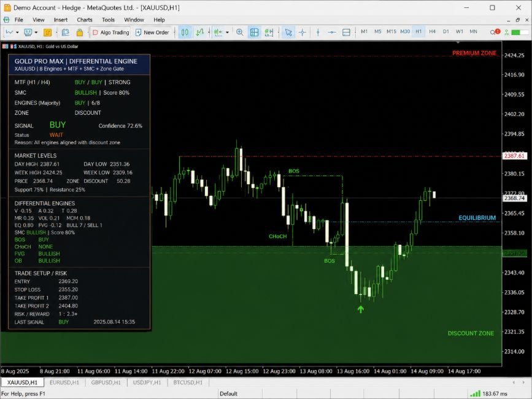The height and width of the screenshot is (399, 532).
Task: Click the zoom in magnifier icon
Action: tap(239, 33)
